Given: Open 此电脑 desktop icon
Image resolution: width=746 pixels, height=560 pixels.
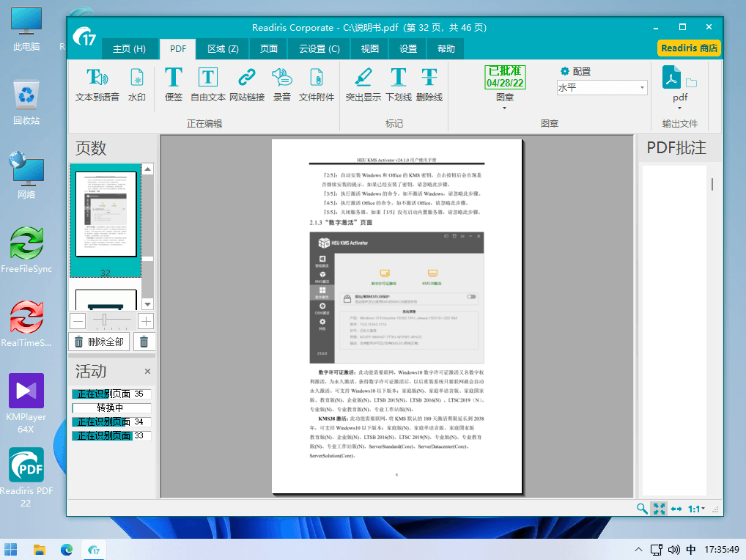Looking at the screenshot, I should (x=26, y=29).
